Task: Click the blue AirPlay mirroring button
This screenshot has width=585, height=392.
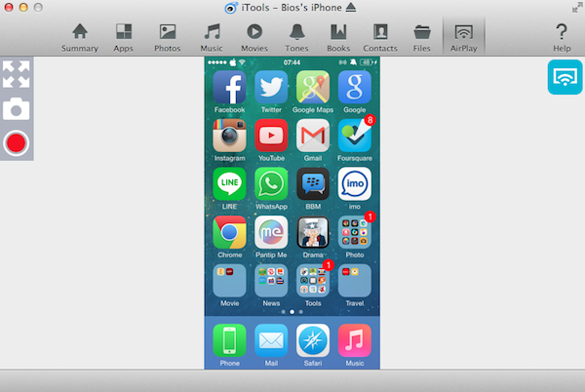Action: (565, 77)
